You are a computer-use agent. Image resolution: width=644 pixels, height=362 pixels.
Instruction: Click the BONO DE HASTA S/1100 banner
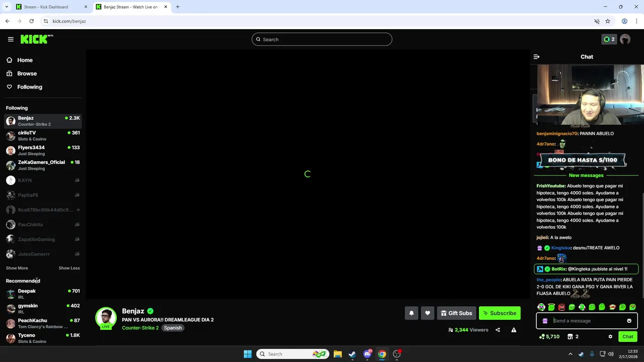click(582, 160)
